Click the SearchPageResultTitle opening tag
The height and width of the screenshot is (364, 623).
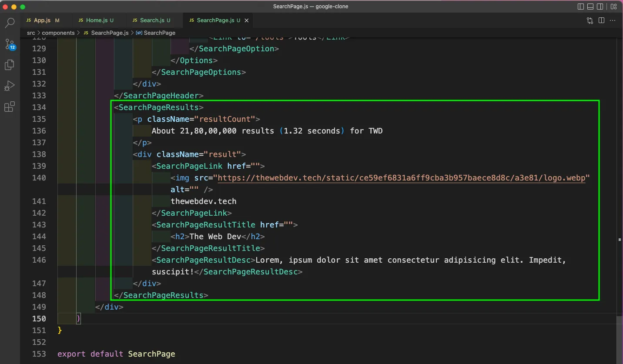[x=224, y=225]
